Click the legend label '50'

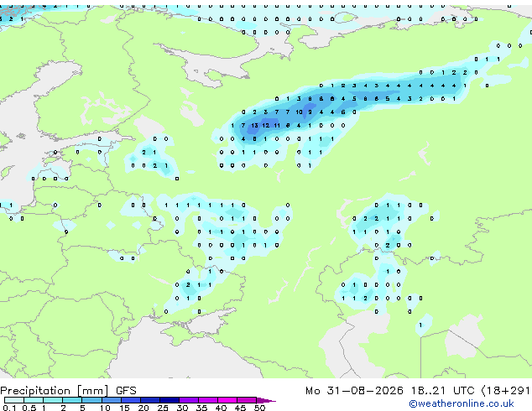259,408
